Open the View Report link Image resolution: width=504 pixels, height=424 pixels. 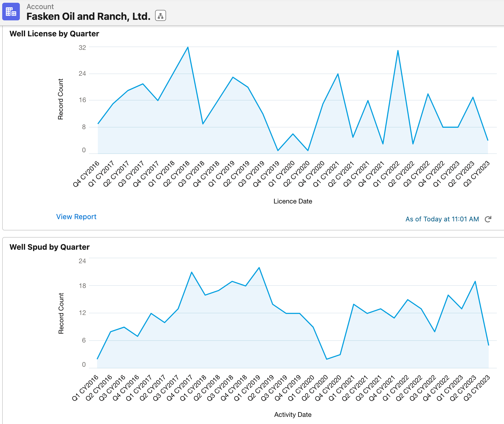pos(76,217)
